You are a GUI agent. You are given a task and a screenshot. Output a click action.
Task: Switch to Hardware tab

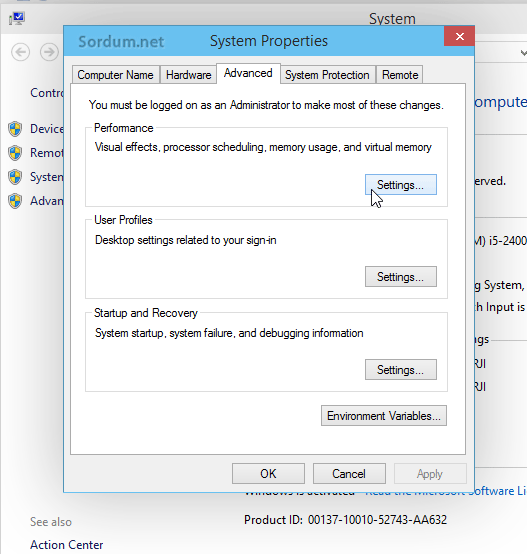point(188,75)
